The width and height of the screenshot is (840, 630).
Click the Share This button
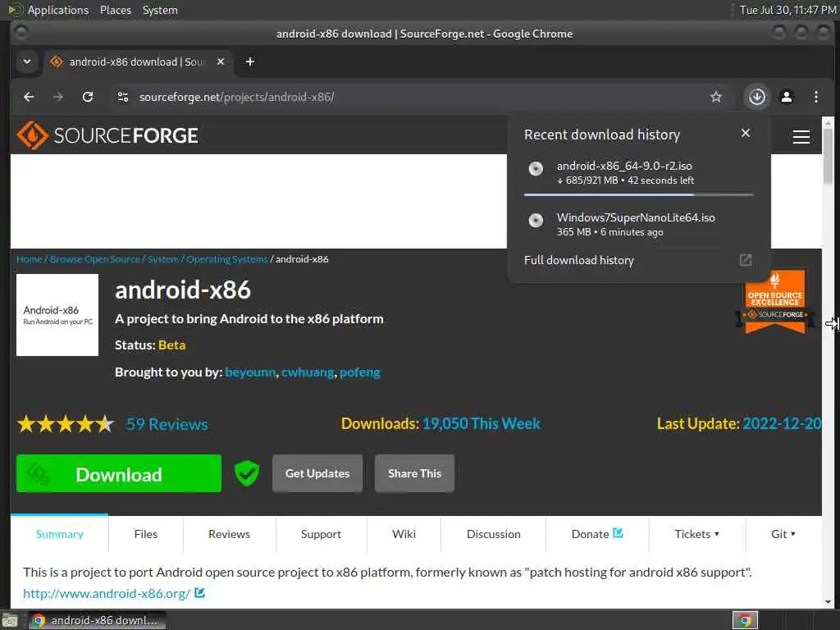414,473
